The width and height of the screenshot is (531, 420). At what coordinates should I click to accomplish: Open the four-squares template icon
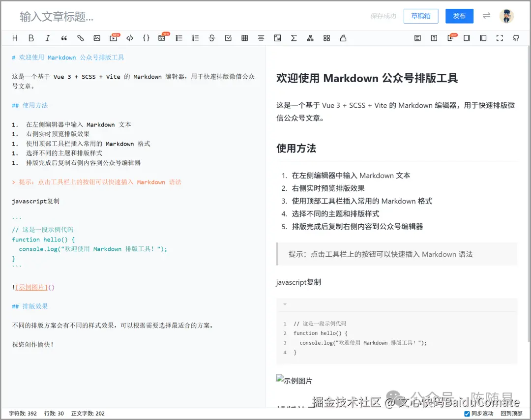pos(327,38)
